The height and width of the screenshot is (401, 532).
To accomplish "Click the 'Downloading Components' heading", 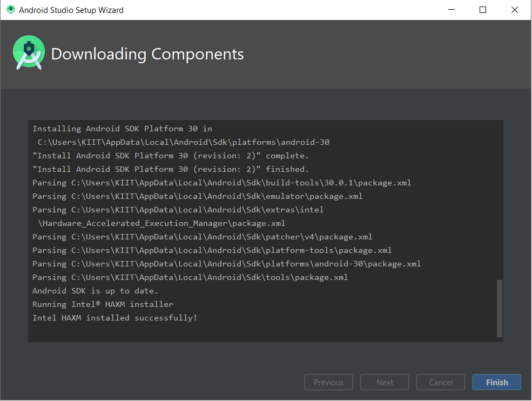I will pyautogui.click(x=147, y=54).
